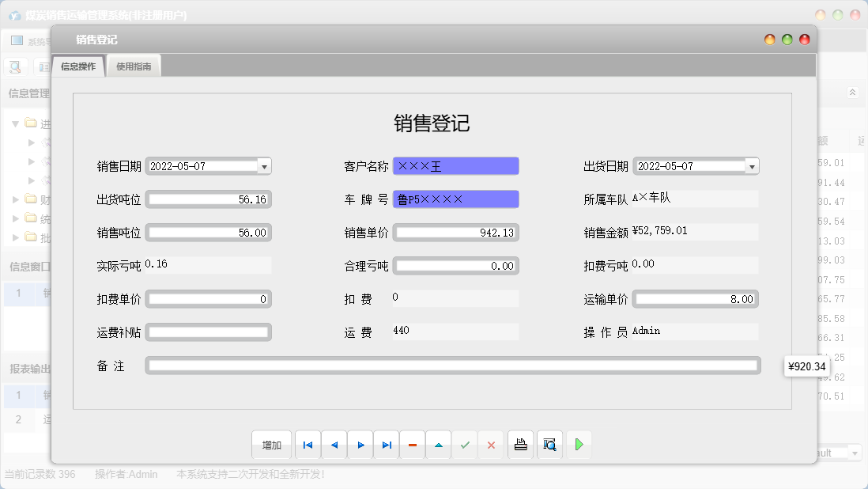This screenshot has height=489, width=868.
Task: Jump to the first record using navigator
Action: click(308, 444)
